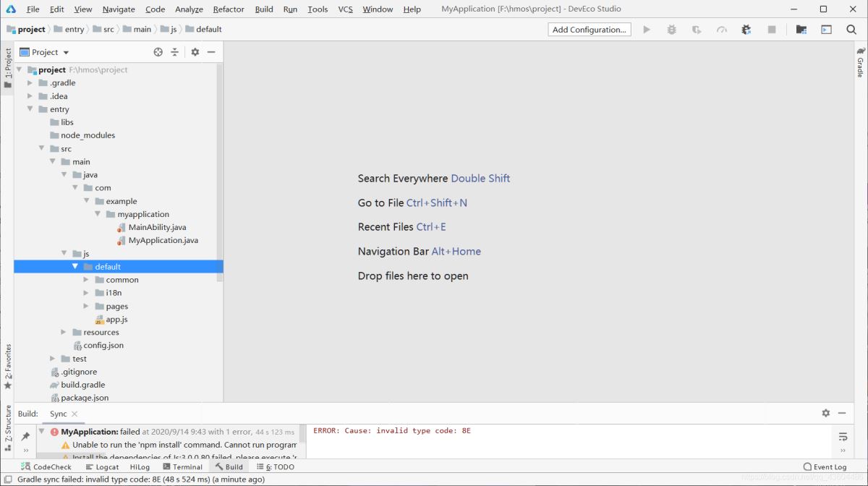This screenshot has height=486, width=868.
Task: Expand the pages folder
Action: (x=87, y=306)
